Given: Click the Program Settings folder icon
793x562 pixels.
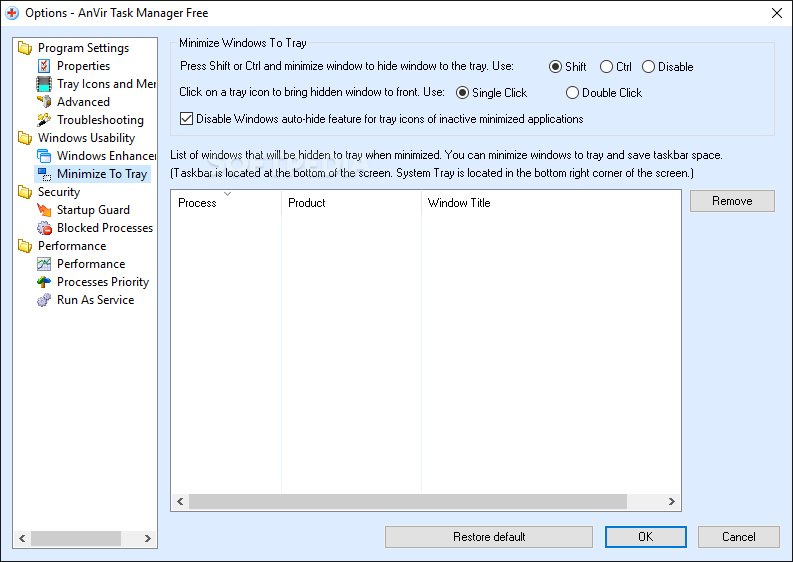Looking at the screenshot, I should pos(25,48).
